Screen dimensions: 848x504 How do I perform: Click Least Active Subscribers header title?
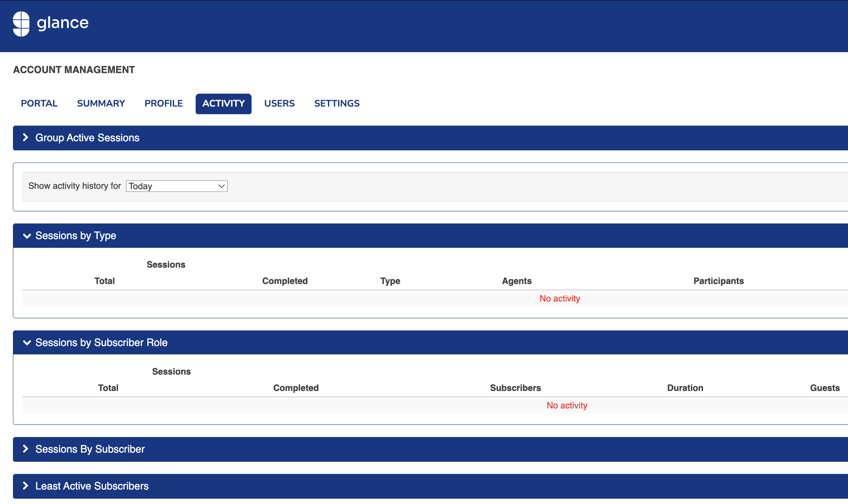pyautogui.click(x=92, y=486)
